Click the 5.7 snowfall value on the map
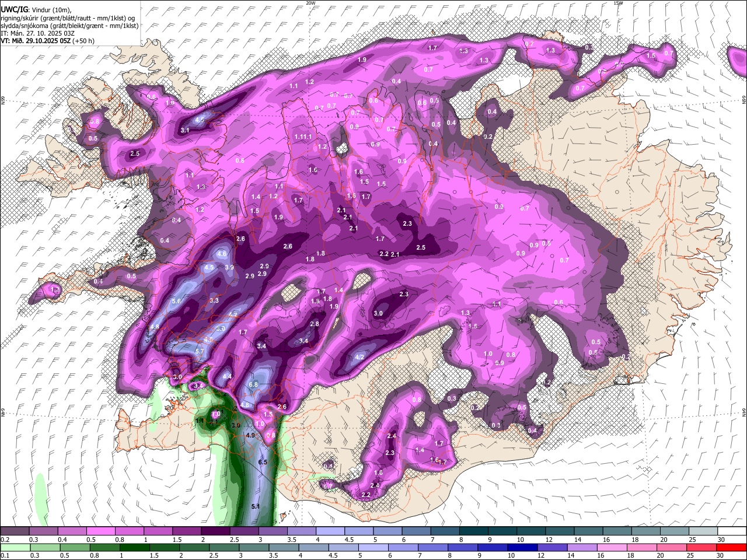 (200, 351)
